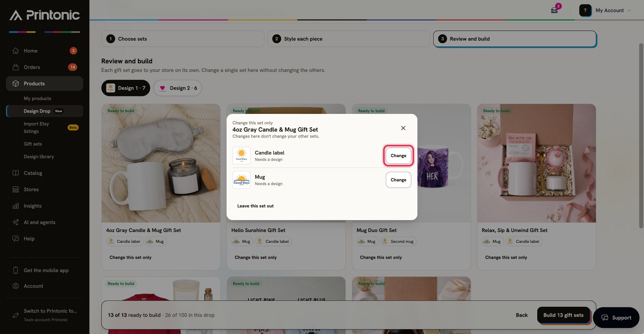Screen dimensions: 644x334
Task: Select step 3 Review and build
Action: pos(515,39)
